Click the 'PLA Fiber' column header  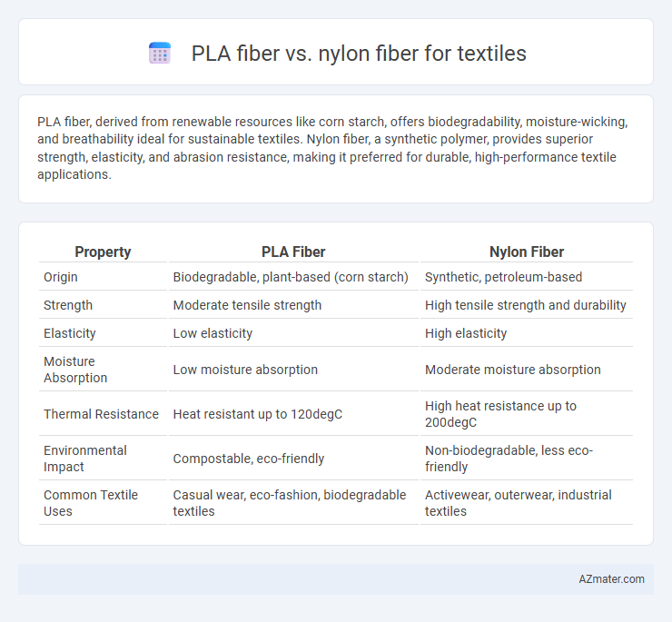click(x=293, y=252)
